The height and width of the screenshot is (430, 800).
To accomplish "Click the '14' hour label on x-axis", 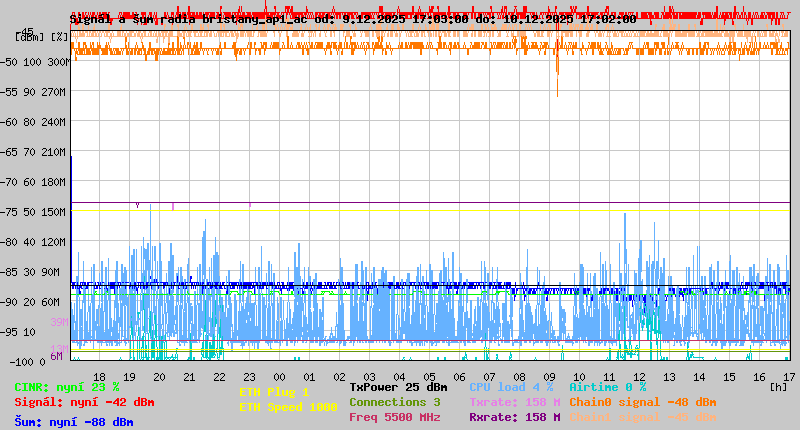I will [x=699, y=377].
